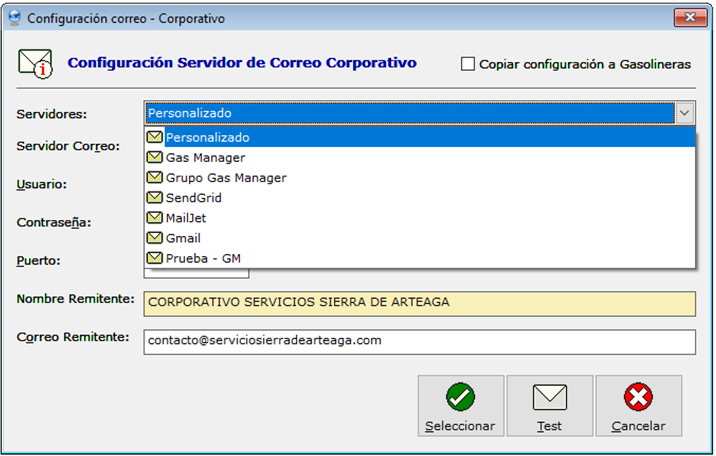Image resolution: width=716 pixels, height=456 pixels.
Task: Pick the Gmail entry in the dropdown list
Action: point(183,237)
